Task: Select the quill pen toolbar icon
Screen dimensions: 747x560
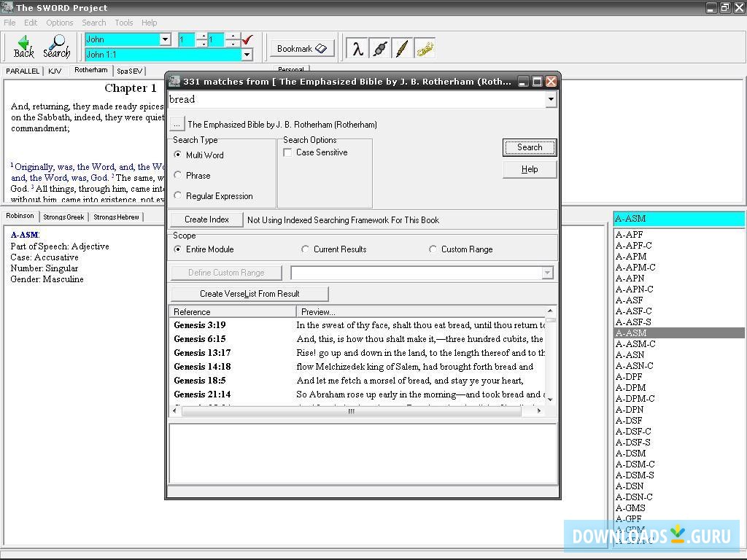Action: [402, 47]
